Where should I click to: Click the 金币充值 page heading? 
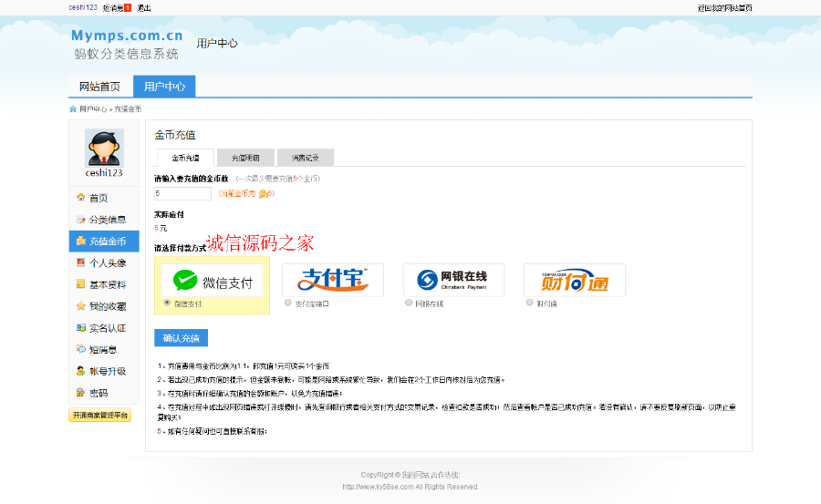point(175,135)
